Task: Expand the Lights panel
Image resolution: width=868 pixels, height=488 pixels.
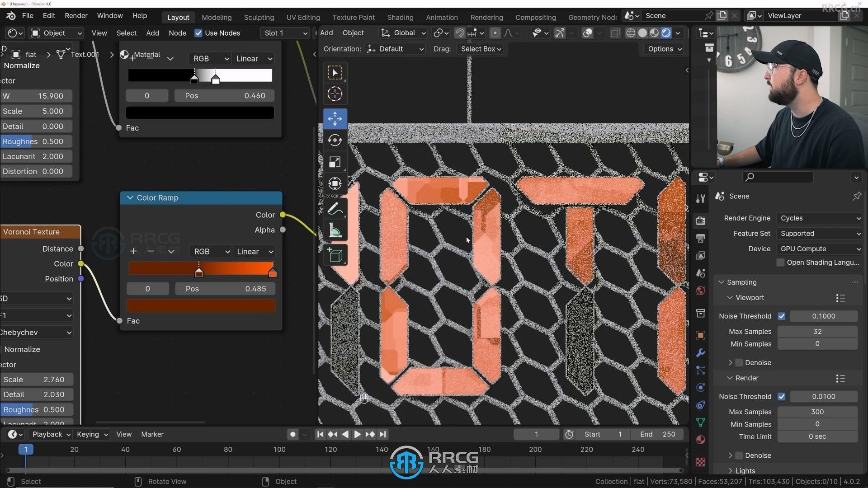Action: pos(730,471)
